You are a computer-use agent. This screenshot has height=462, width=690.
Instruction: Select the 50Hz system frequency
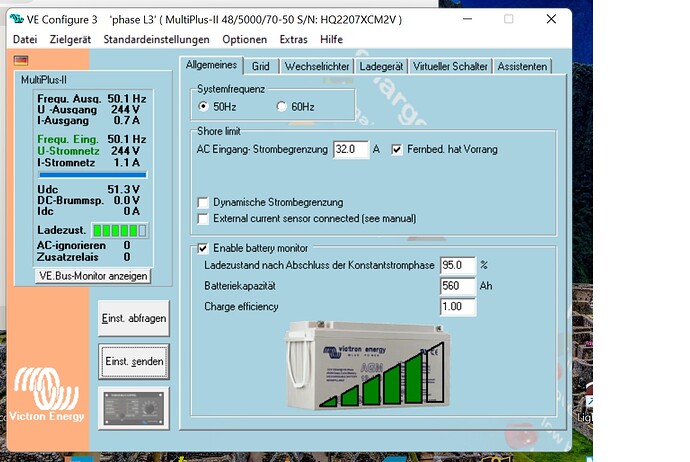[203, 106]
